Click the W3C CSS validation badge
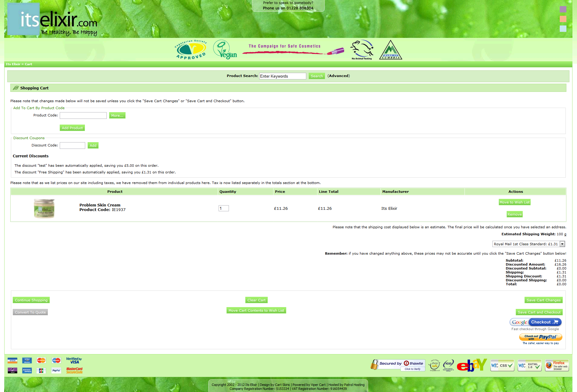This screenshot has height=392, width=577. tap(502, 366)
